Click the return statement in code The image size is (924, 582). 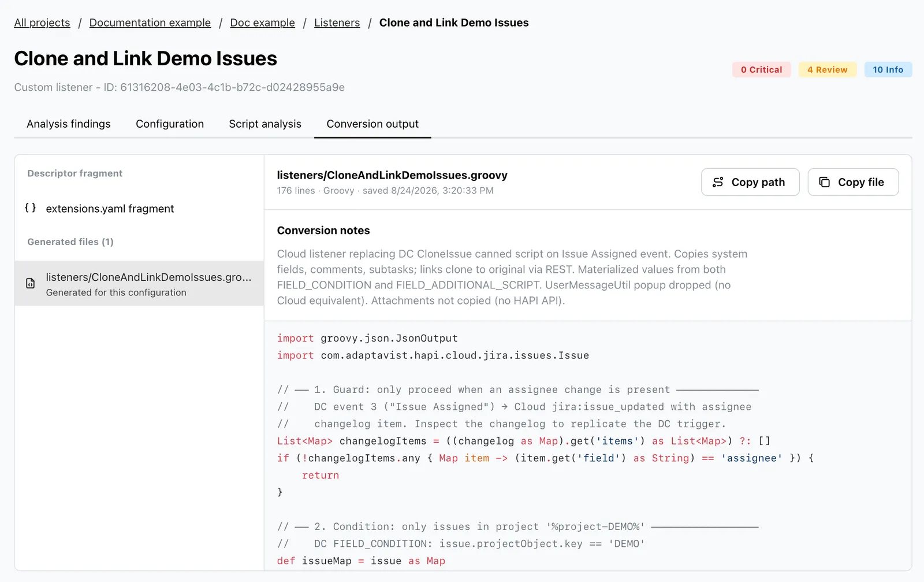pyautogui.click(x=321, y=475)
